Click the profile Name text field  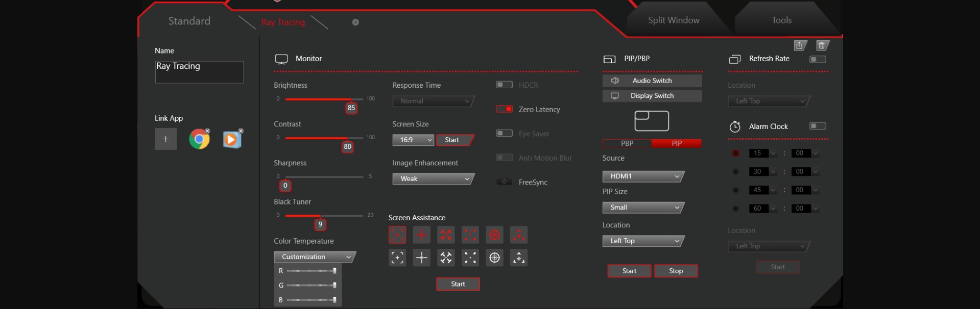199,72
